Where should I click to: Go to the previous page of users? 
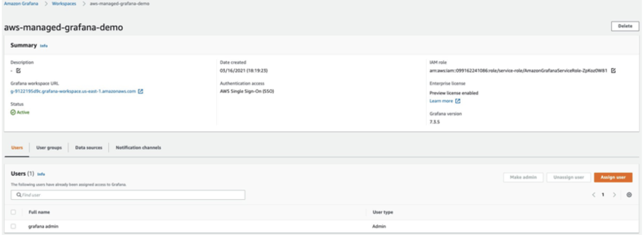tap(594, 195)
